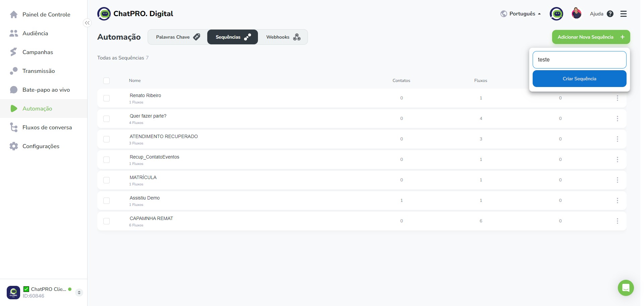Screen dimensions: 644x306
Task: Click Adicionar Nova Sequência button
Action: pos(591,37)
